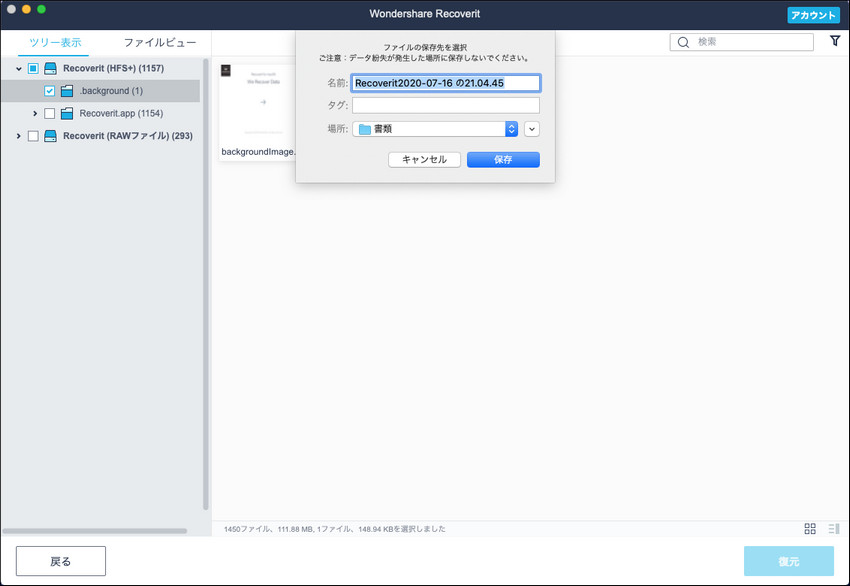Switch to ツリー表示 tab
This screenshot has height=586, width=850.
(x=55, y=42)
